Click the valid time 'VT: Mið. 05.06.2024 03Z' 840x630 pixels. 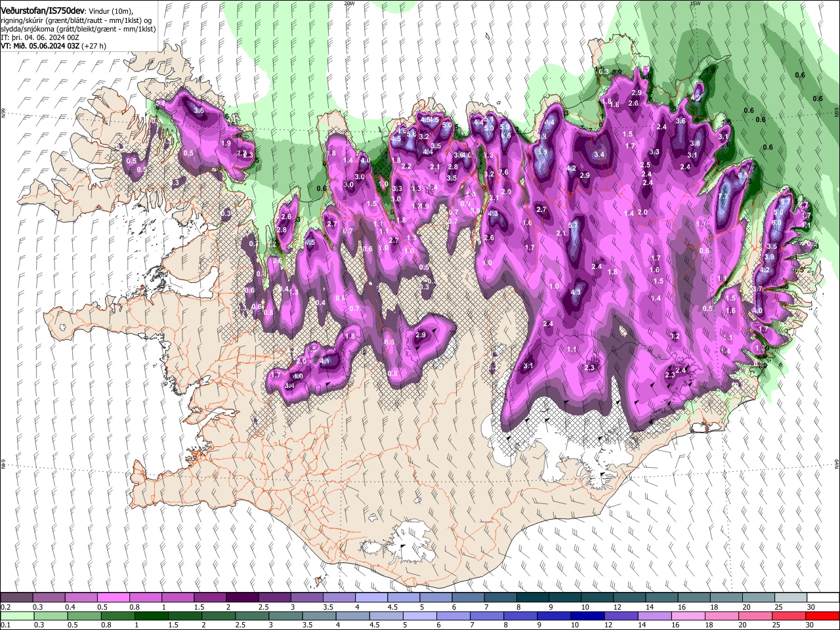click(41, 46)
